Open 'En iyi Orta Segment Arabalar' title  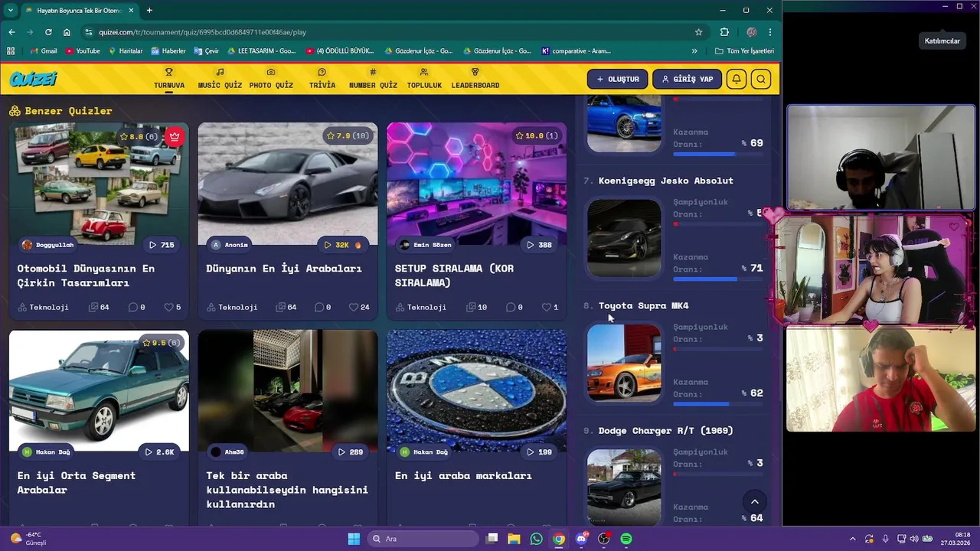77,482
